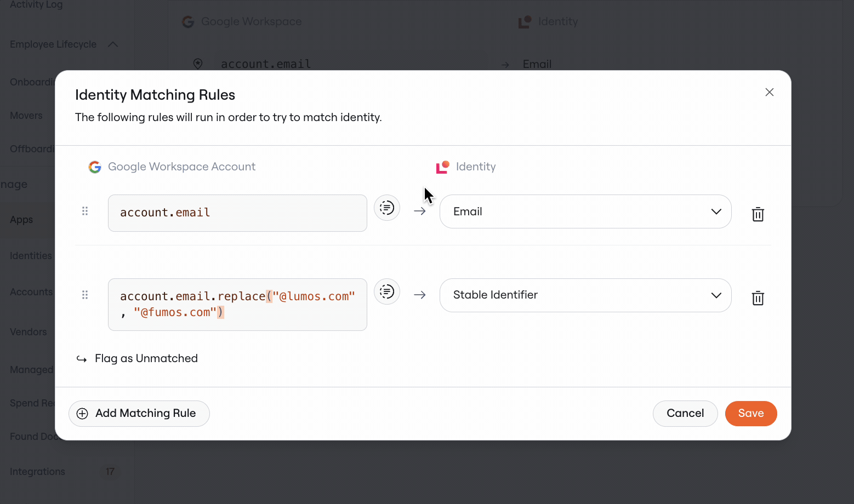Viewport: 854px width, 504px height.
Task: Edit the account.email.replace expression field
Action: tap(237, 305)
